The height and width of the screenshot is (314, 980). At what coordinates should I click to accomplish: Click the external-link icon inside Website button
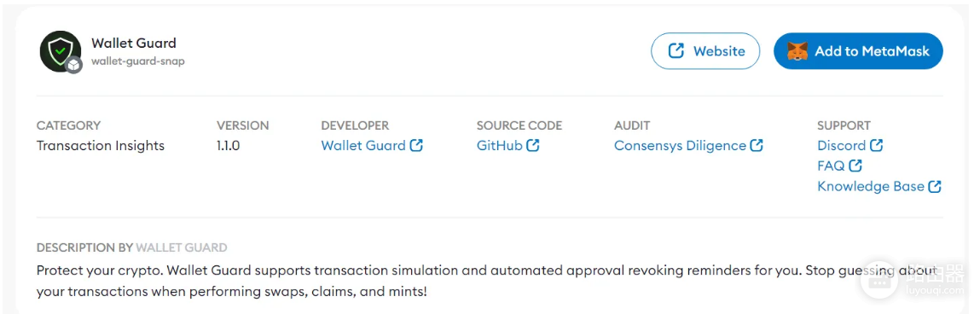coord(676,50)
